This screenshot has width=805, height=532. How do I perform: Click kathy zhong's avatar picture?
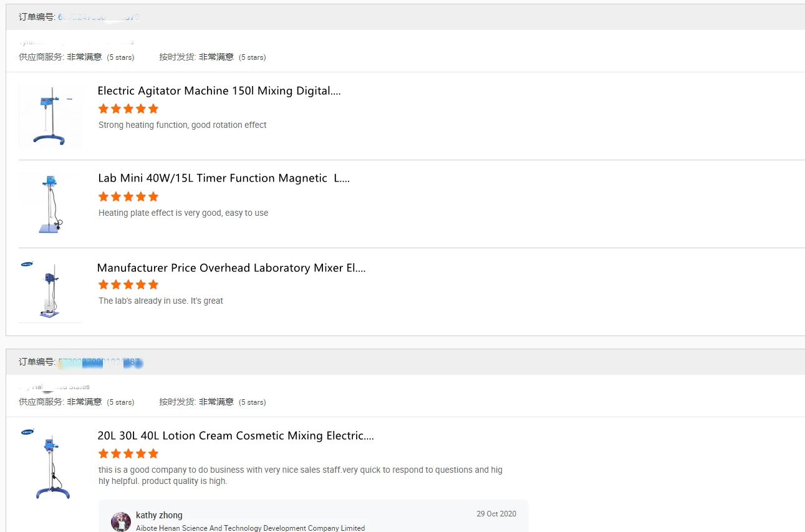click(x=121, y=521)
